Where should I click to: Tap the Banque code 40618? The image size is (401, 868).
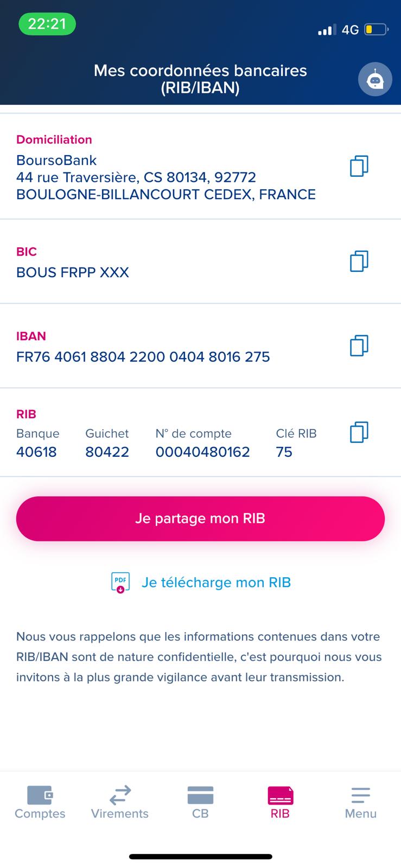pos(36,452)
